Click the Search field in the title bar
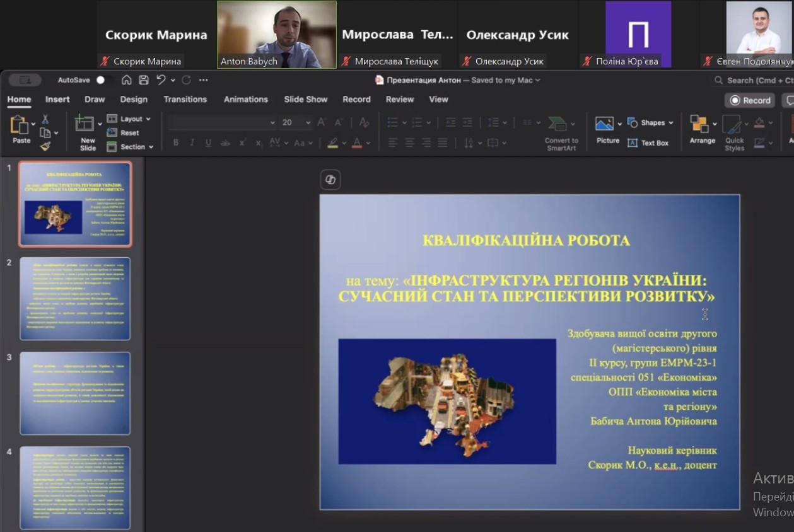 (754, 80)
